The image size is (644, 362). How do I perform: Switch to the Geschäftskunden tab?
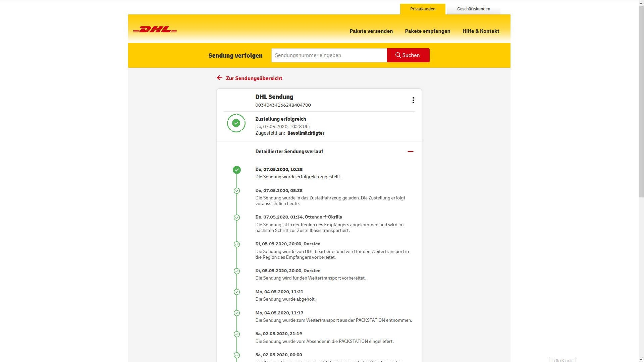473,9
